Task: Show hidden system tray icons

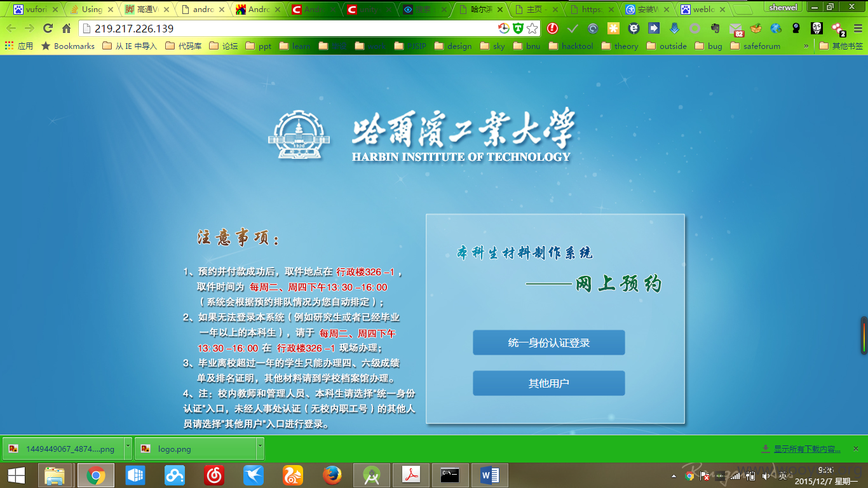Action: click(674, 476)
